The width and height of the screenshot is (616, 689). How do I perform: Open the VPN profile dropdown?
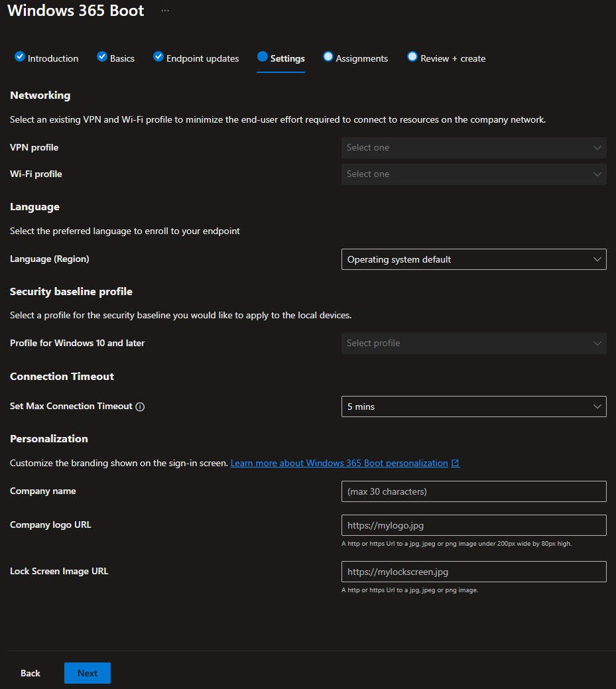(x=473, y=148)
